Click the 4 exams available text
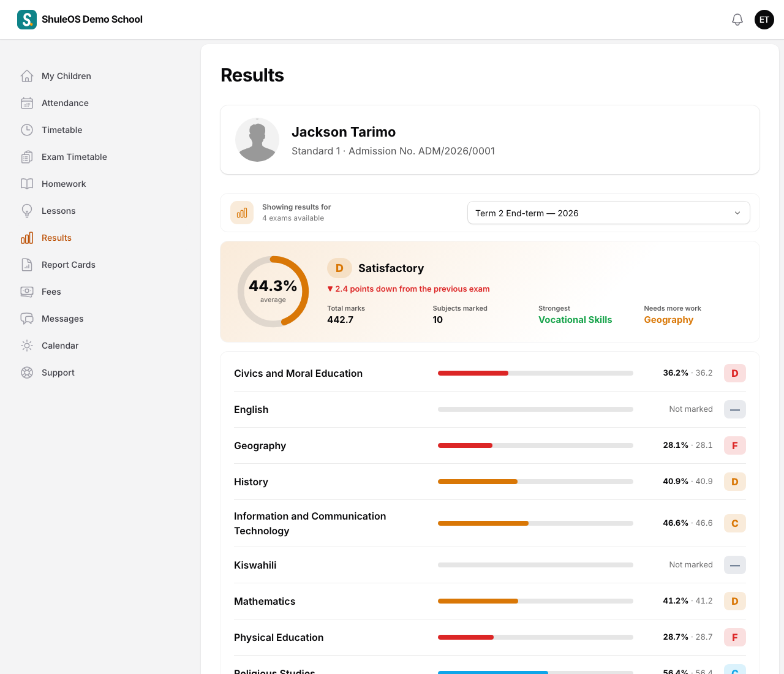 (x=293, y=218)
